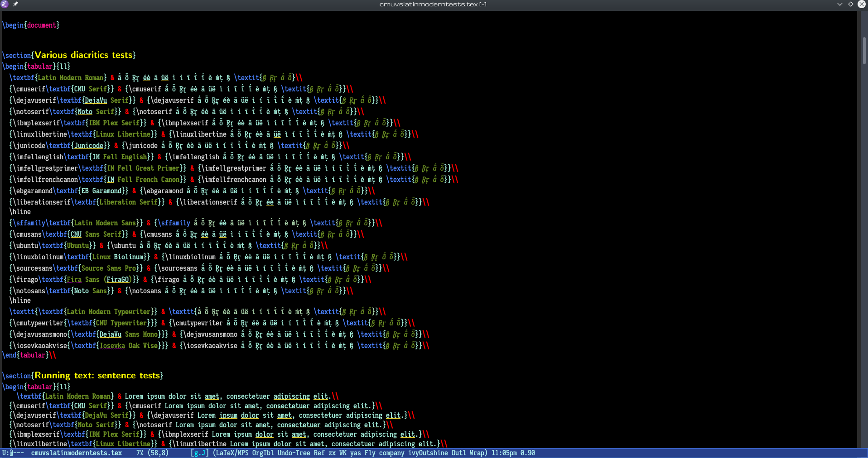Click the 'Running text: sentence tests' section heading
The width and height of the screenshot is (868, 458).
point(98,375)
